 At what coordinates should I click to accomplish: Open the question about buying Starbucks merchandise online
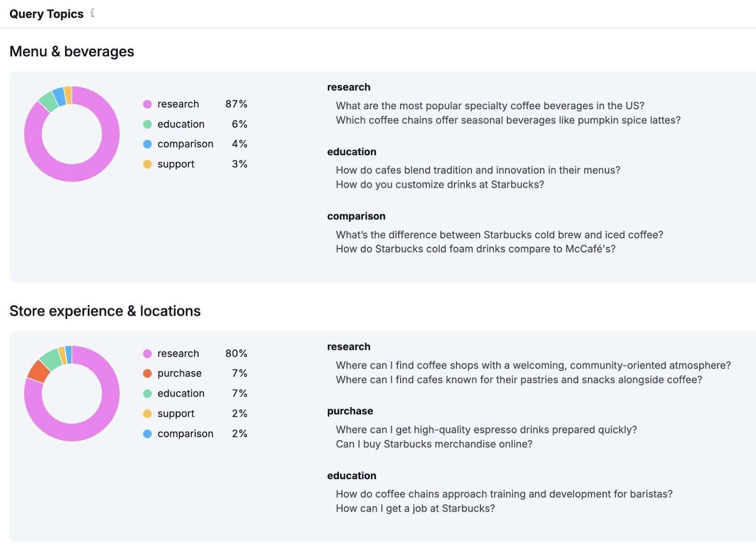434,444
